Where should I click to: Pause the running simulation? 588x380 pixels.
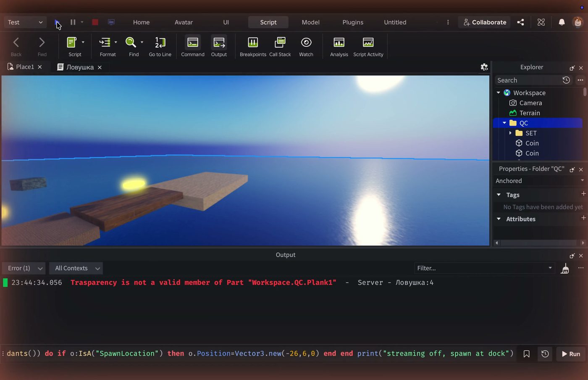click(73, 22)
